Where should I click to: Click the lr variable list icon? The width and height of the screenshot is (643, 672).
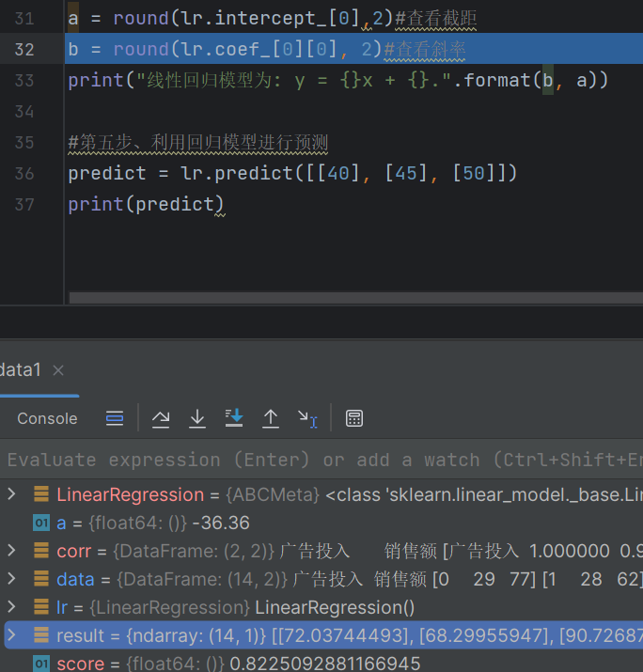tap(41, 606)
